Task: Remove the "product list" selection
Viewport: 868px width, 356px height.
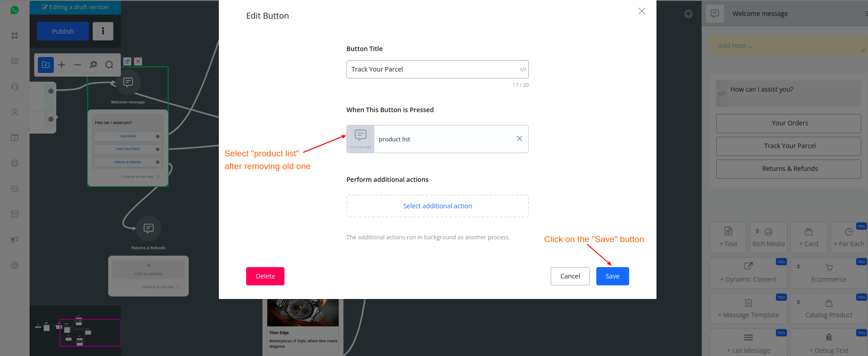Action: 519,139
